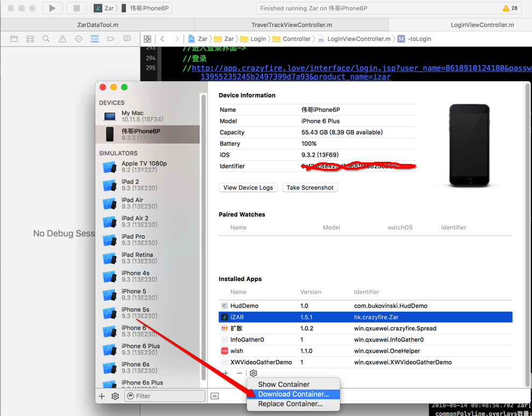The height and width of the screenshot is (416, 532).
Task: Toggle the device console disclosure button
Action: click(215, 396)
